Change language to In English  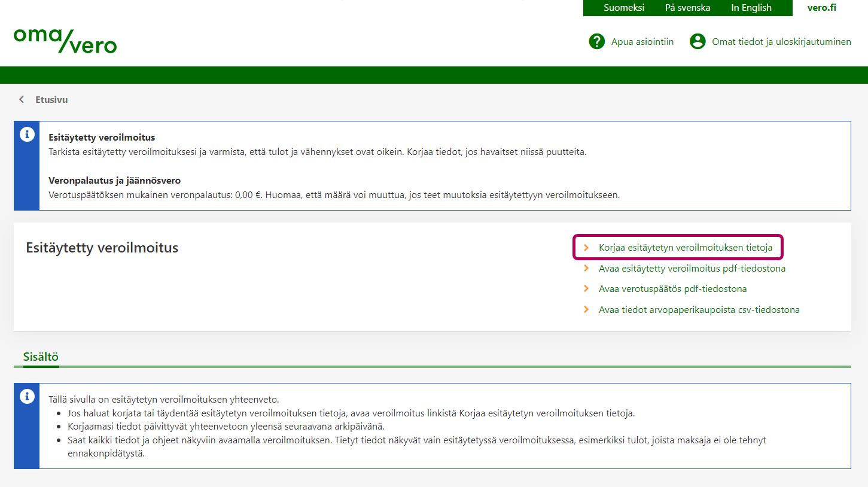[x=751, y=8]
